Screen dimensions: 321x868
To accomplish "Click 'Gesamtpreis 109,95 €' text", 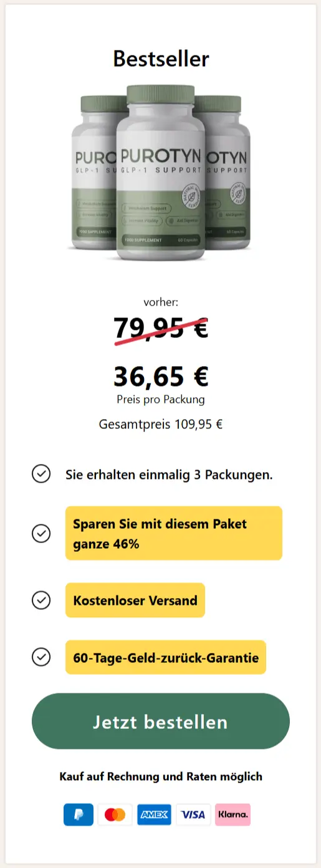I will [x=161, y=425].
